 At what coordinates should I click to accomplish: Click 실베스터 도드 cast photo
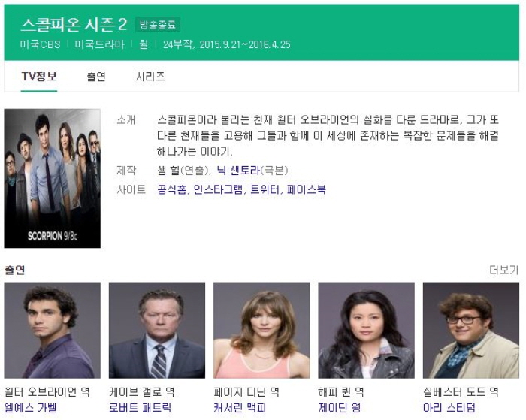tap(471, 331)
